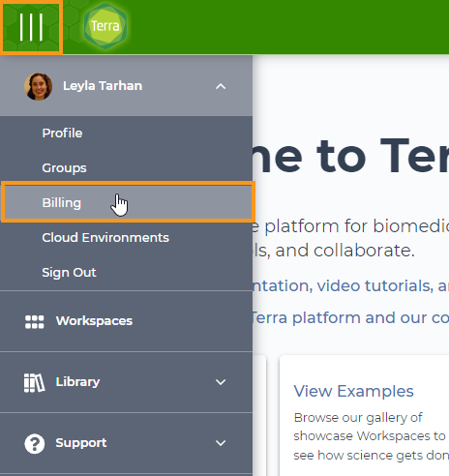Click the documentation, video tutorials link

(351, 285)
